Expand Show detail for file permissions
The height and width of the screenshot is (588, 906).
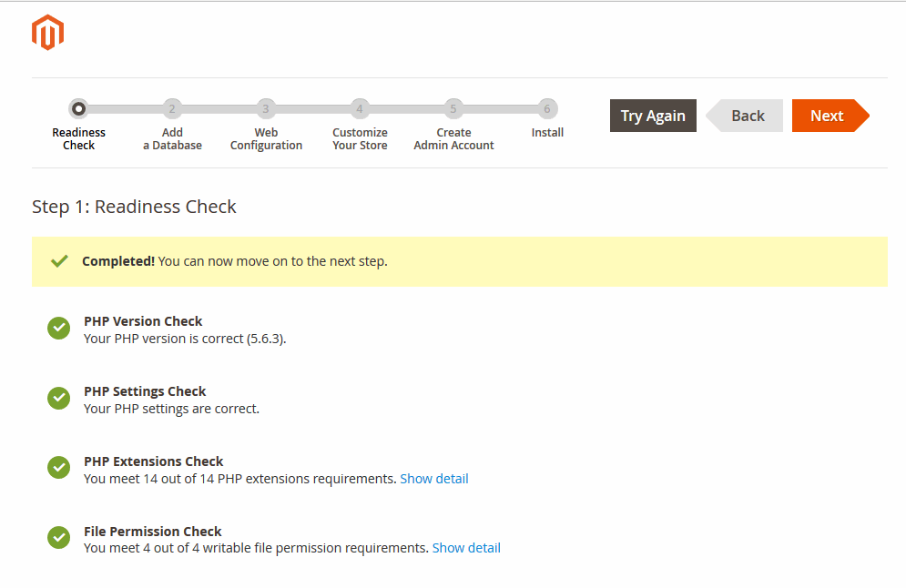(466, 548)
